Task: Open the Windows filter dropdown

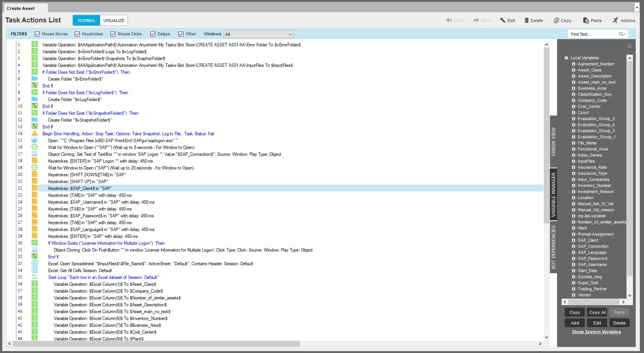Action: pyautogui.click(x=290, y=34)
